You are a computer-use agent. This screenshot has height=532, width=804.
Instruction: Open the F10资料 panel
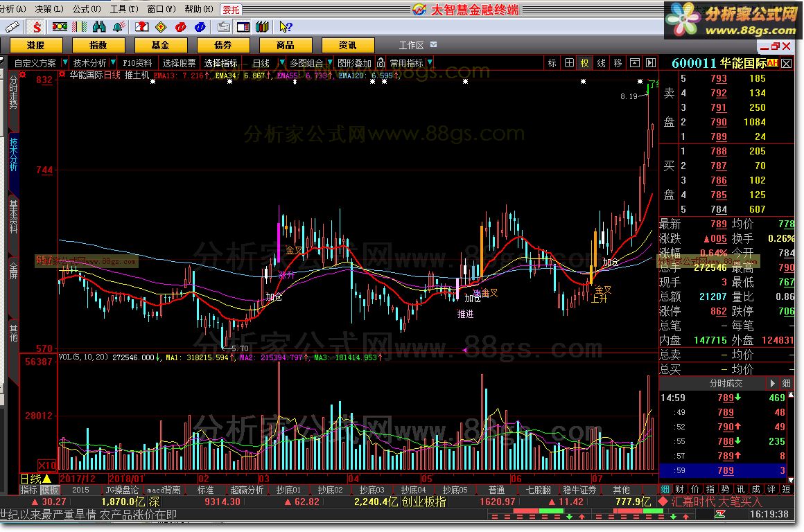click(x=137, y=62)
